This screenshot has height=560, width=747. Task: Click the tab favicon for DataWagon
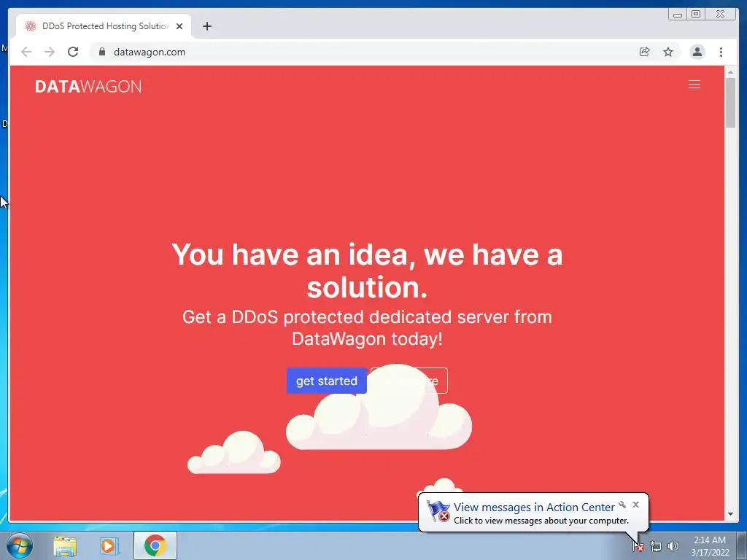31,26
